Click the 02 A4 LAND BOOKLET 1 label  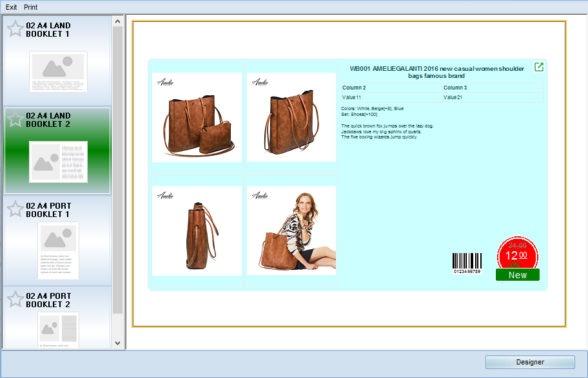pyautogui.click(x=48, y=30)
